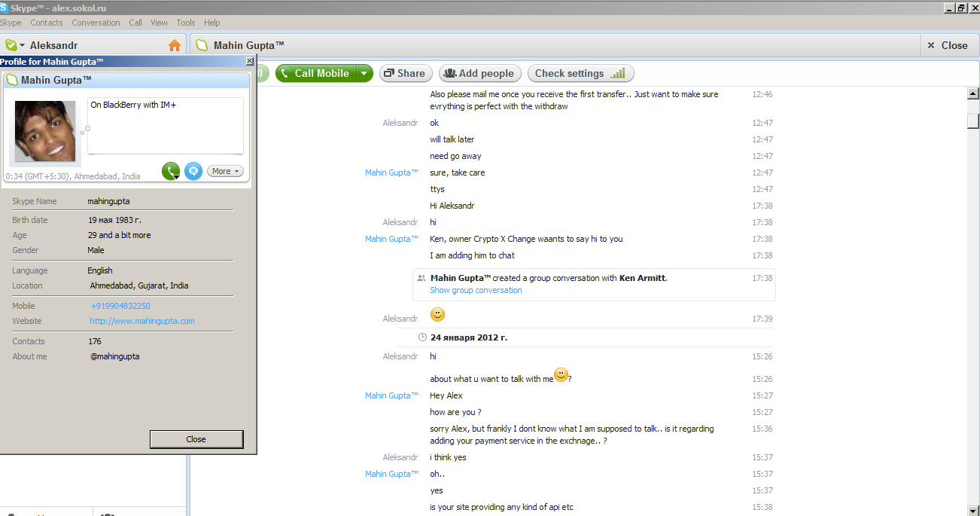980x516 pixels.
Task: Open the View menu
Action: tap(159, 23)
